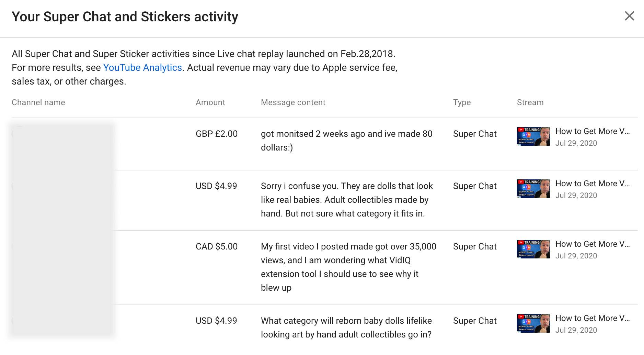Viewport: 644px width, 355px height.
Task: Open the YouTube Analytics link
Action: [x=142, y=68]
